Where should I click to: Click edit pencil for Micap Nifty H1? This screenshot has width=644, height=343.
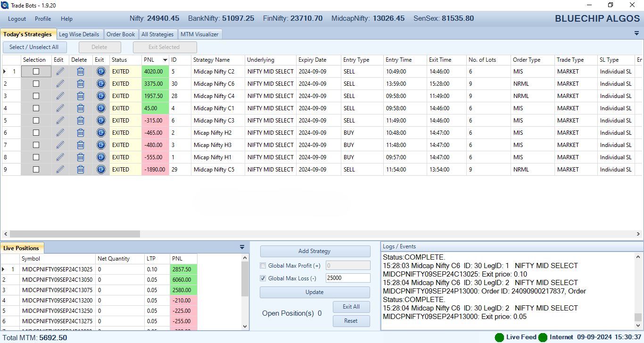[60, 157]
